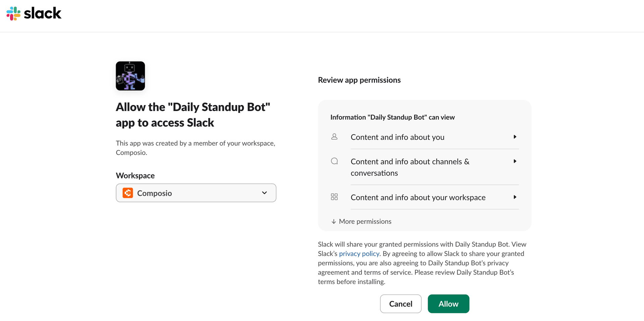This screenshot has width=644, height=321.
Task: Select 'Content and info about channels & conversations' text
Action: [410, 167]
